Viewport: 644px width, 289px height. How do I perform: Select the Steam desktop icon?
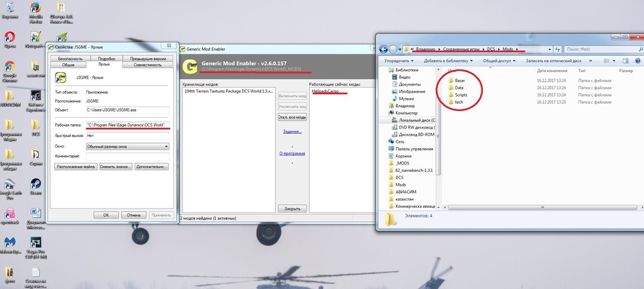click(x=35, y=186)
